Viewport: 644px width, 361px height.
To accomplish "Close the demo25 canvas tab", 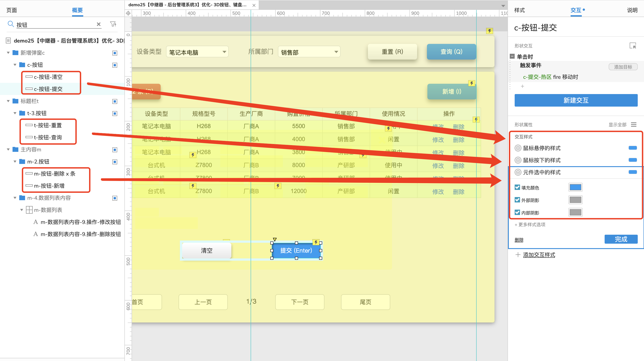I will (254, 5).
